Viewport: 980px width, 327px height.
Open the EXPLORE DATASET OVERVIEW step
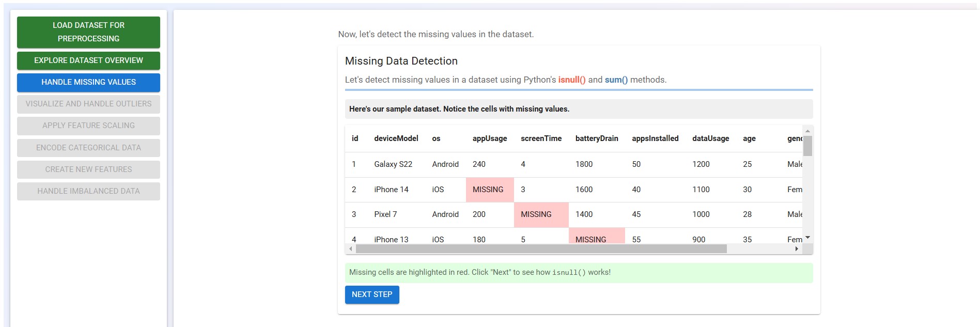[88, 60]
